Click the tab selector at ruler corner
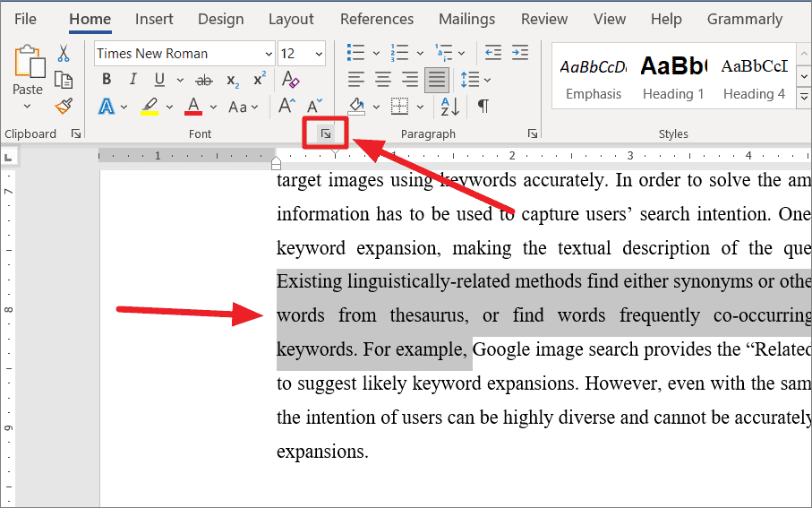This screenshot has width=812, height=508. (8, 157)
